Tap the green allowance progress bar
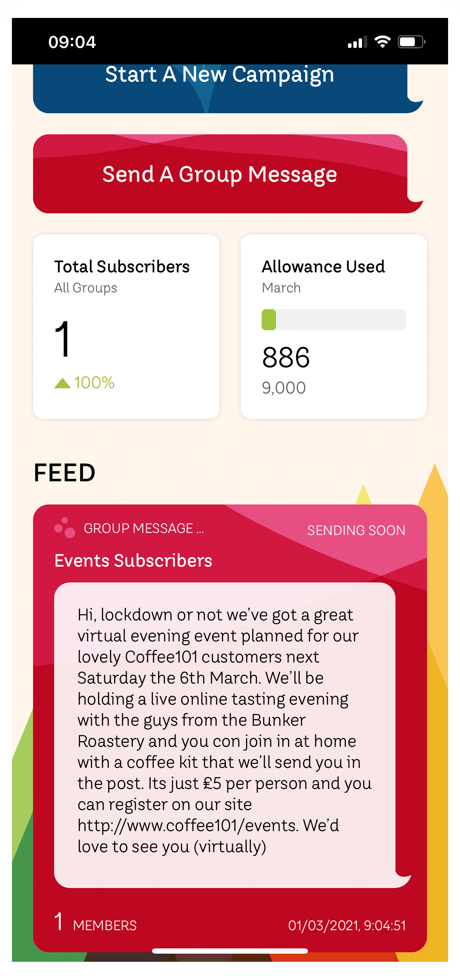The image size is (460, 980). [333, 320]
